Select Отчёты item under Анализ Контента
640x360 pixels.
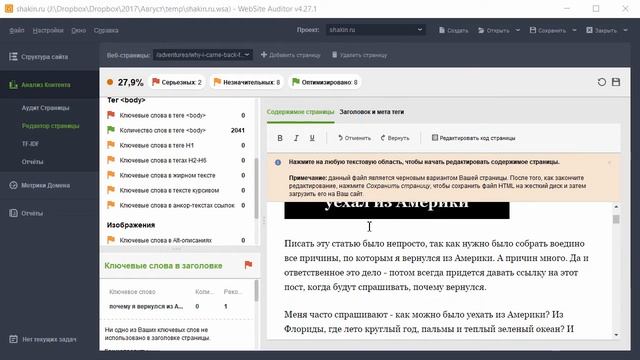pos(32,162)
